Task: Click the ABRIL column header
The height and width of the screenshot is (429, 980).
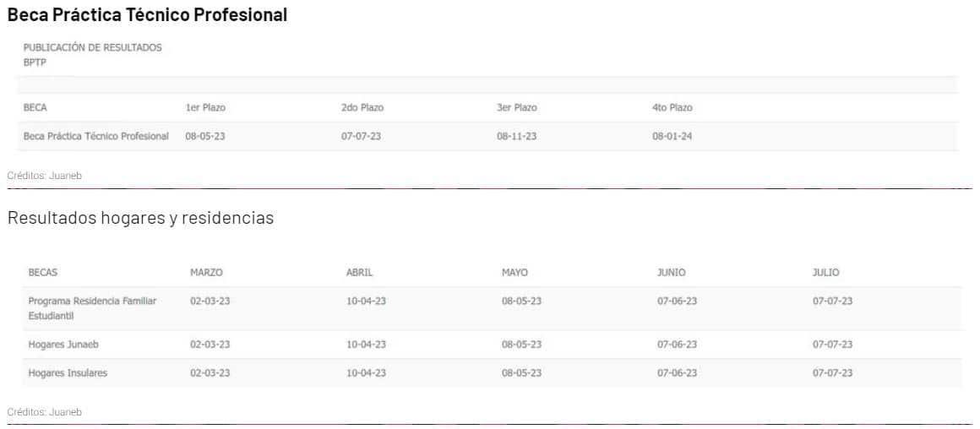Action: click(x=360, y=273)
